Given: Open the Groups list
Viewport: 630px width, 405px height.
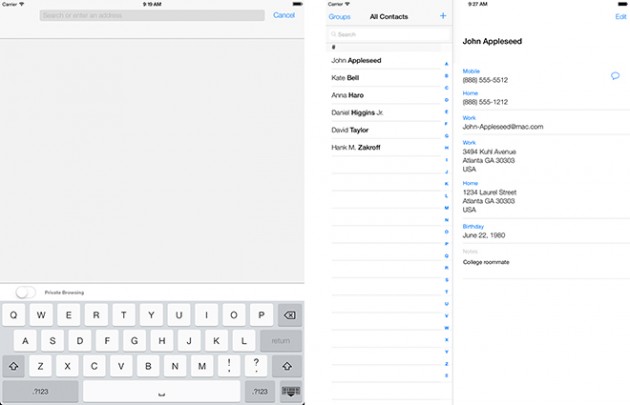Looking at the screenshot, I should pos(340,16).
